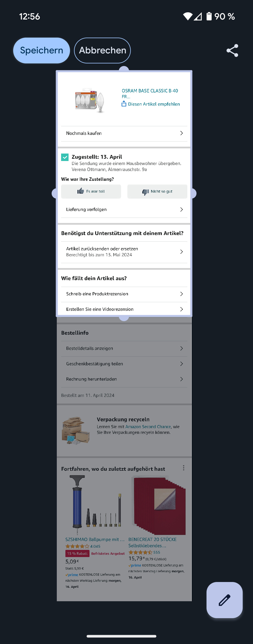Click the top crop handle
The image size is (253, 644).
[x=124, y=70]
